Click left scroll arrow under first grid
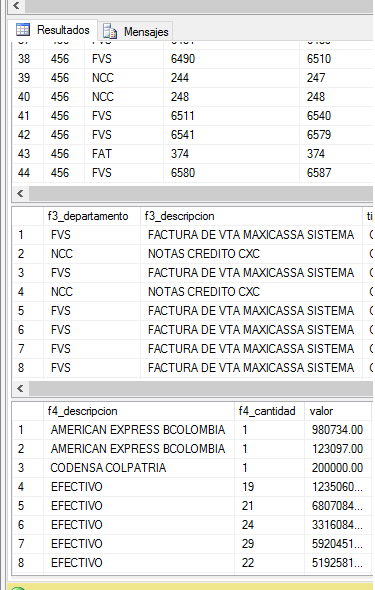Viewport: 375px width, 590px height. click(x=20, y=194)
